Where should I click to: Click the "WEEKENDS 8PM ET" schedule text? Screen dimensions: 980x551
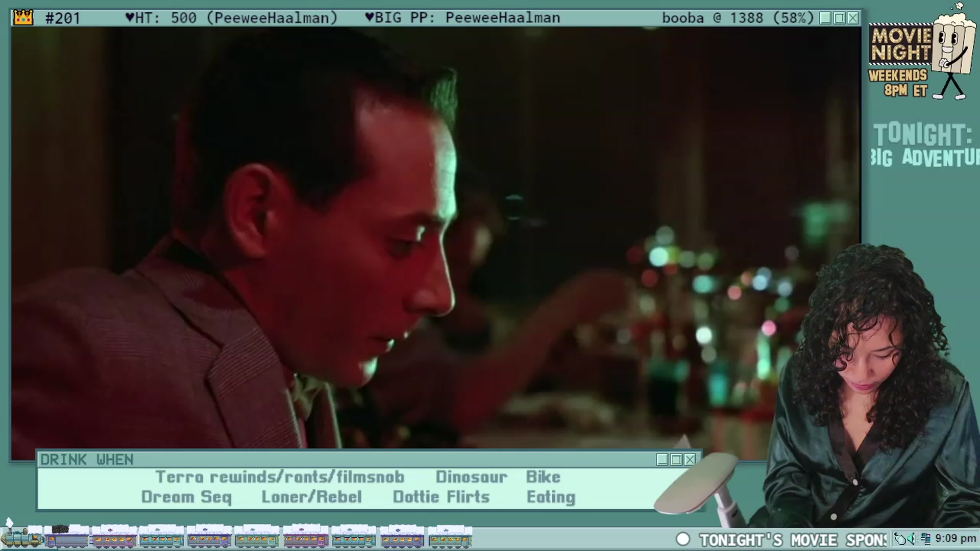click(x=898, y=83)
